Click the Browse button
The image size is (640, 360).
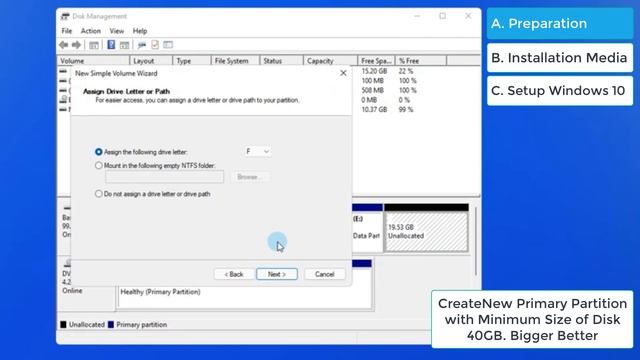[x=250, y=177]
